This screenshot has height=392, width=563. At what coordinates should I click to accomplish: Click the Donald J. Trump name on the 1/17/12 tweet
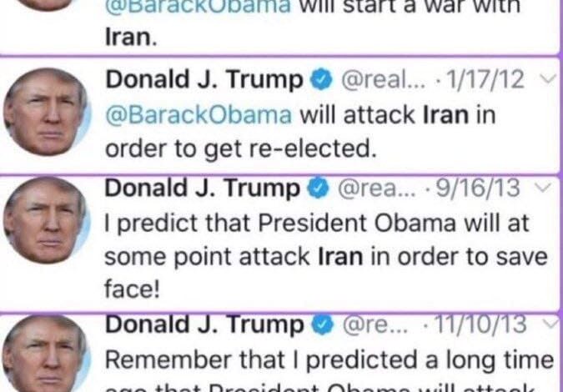[204, 79]
